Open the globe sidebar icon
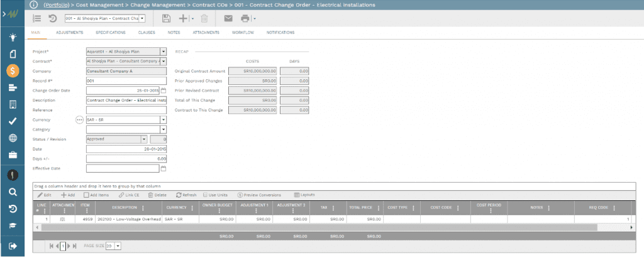The image size is (644, 257). coord(13,138)
